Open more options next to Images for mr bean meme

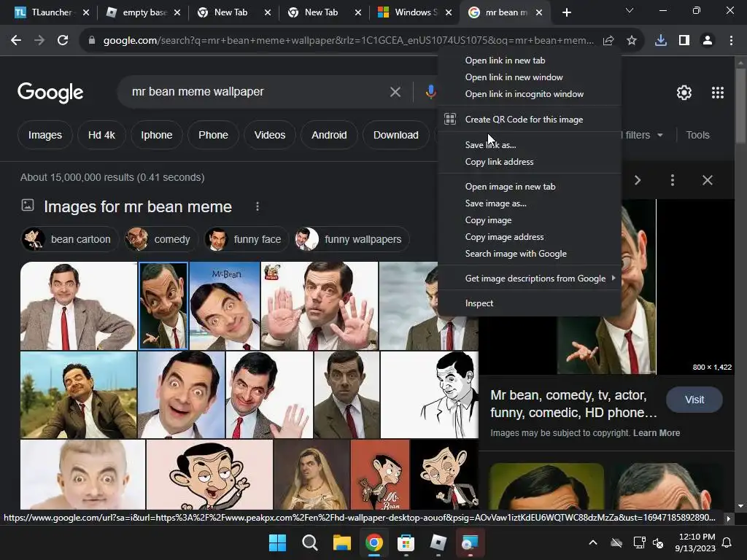point(258,206)
